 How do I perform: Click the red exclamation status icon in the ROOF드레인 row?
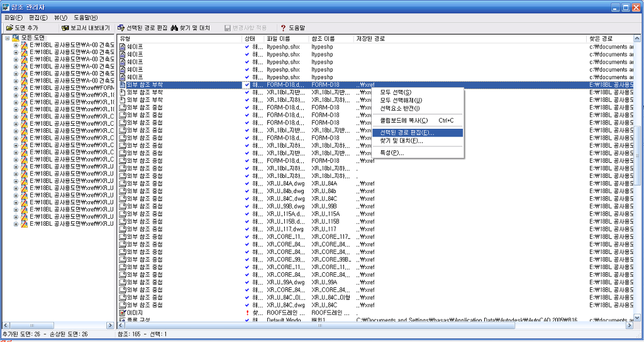247,313
